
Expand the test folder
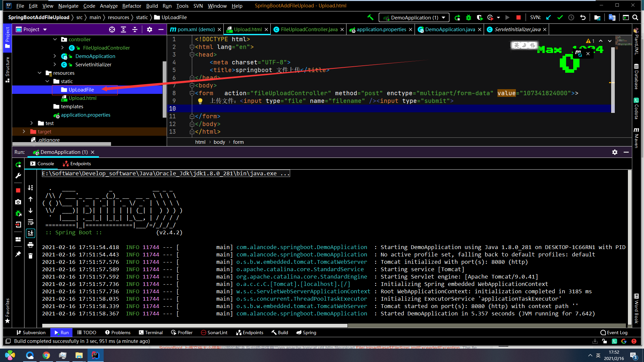coord(32,123)
